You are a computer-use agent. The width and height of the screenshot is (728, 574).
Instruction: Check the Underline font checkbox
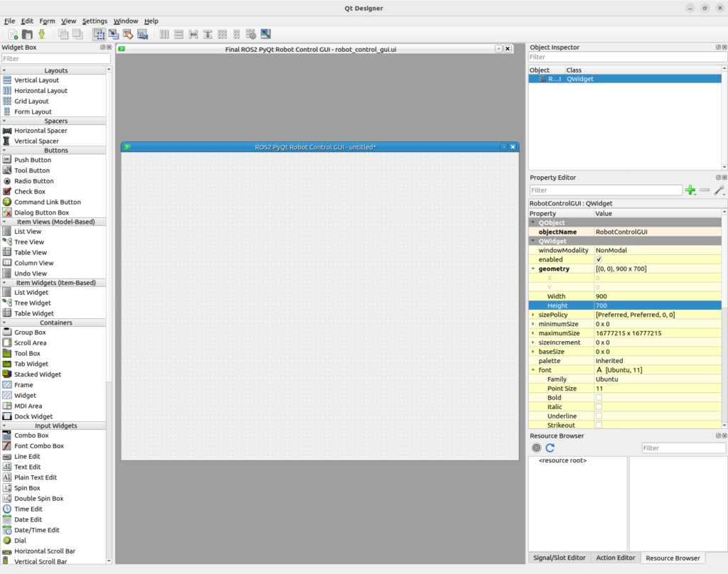pyautogui.click(x=599, y=416)
